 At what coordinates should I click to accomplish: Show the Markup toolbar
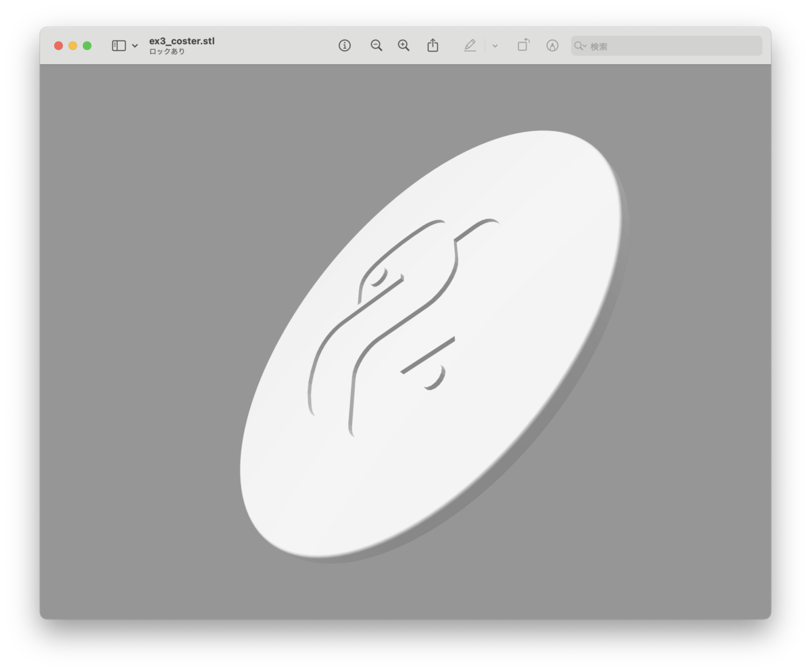tap(552, 45)
